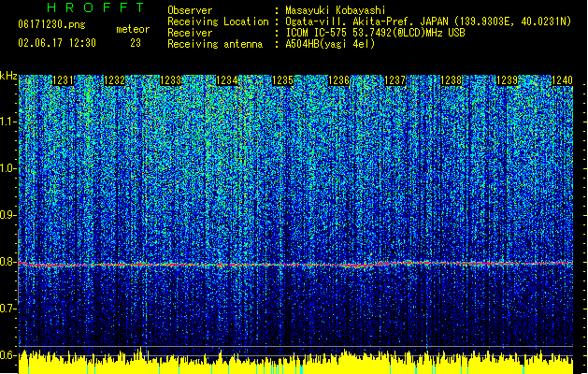Click the 0.7 frequency axis label

(8, 309)
